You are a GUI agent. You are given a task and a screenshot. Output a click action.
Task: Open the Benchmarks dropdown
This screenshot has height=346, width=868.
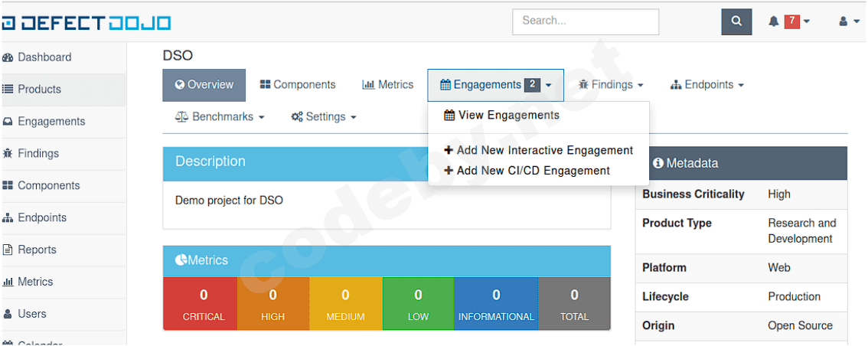coord(220,117)
